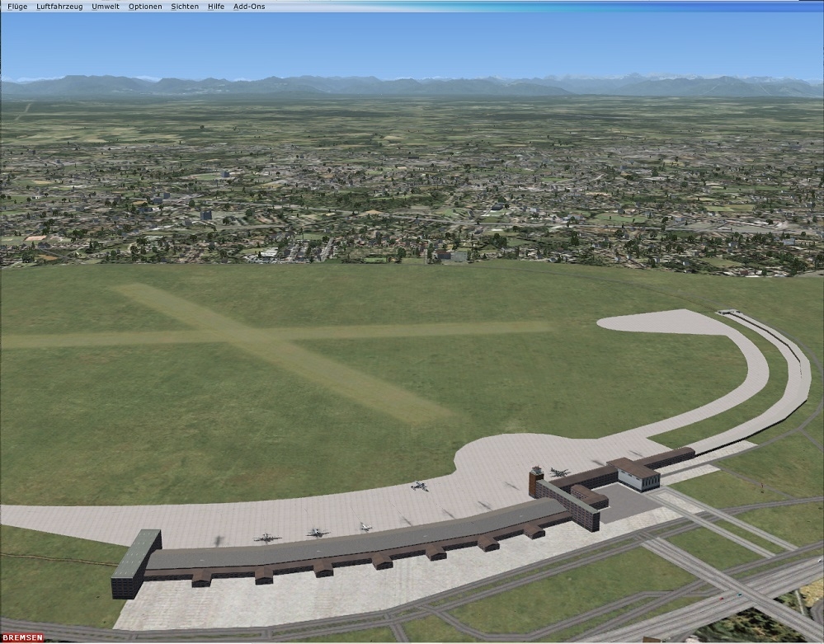Open the Sichten menu
Image resolution: width=824 pixels, height=644 pixels.
pos(185,7)
